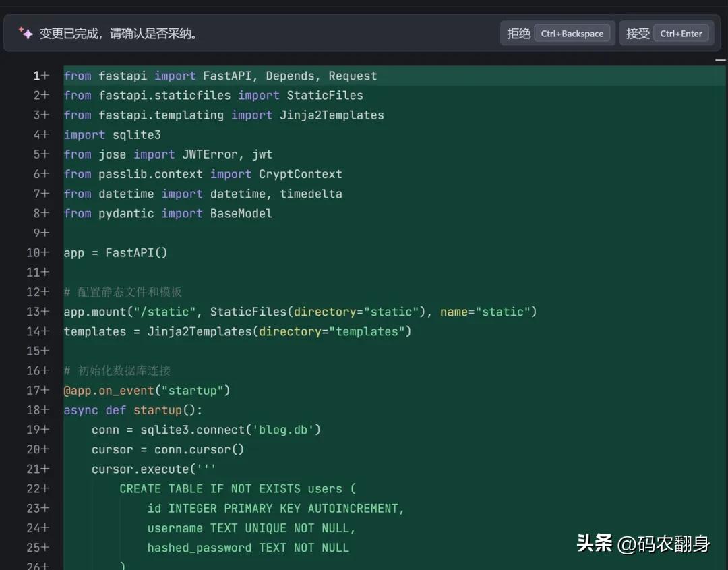Click the 'CREATE TABLE IF NOT EXISTS users' line
The image size is (728, 570).
tap(237, 488)
